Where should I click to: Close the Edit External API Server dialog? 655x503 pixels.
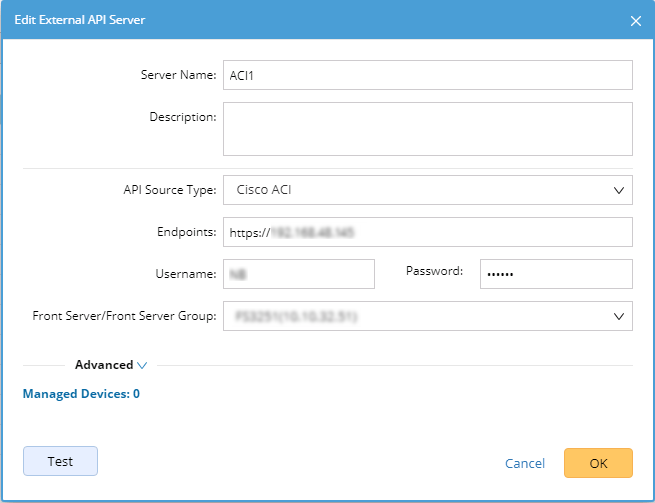tap(635, 20)
